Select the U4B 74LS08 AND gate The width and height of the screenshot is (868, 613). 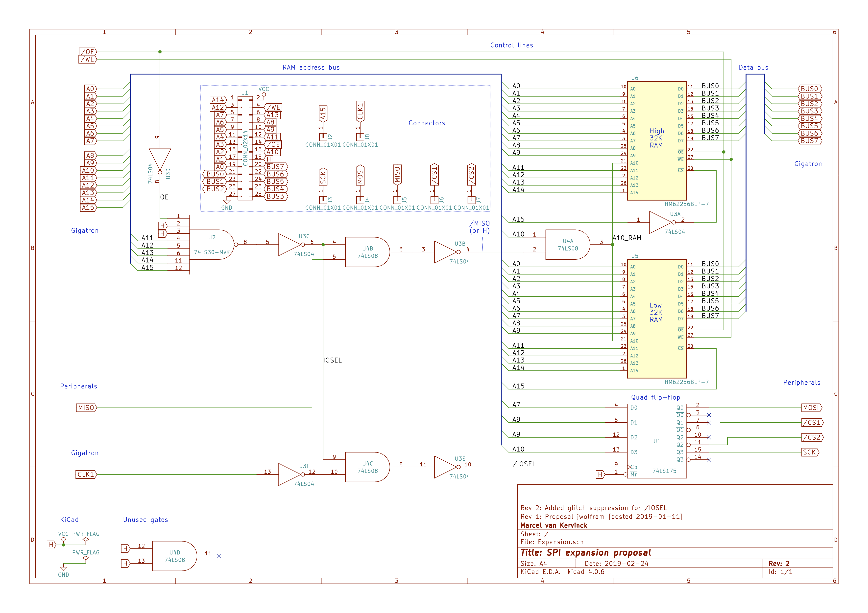pyautogui.click(x=367, y=252)
